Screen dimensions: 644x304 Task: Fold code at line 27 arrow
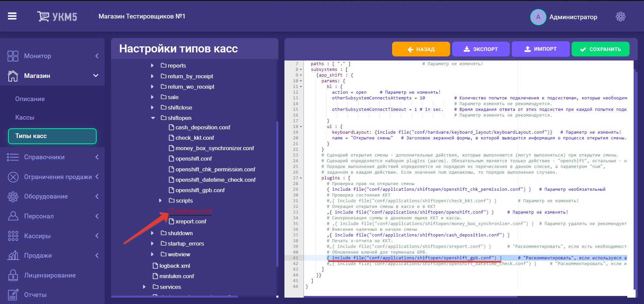[x=301, y=178]
